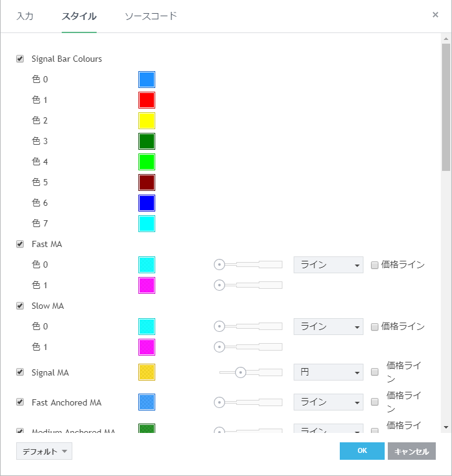452x476 pixels.
Task: Open the デフォルト dropdown menu
Action: point(44,451)
